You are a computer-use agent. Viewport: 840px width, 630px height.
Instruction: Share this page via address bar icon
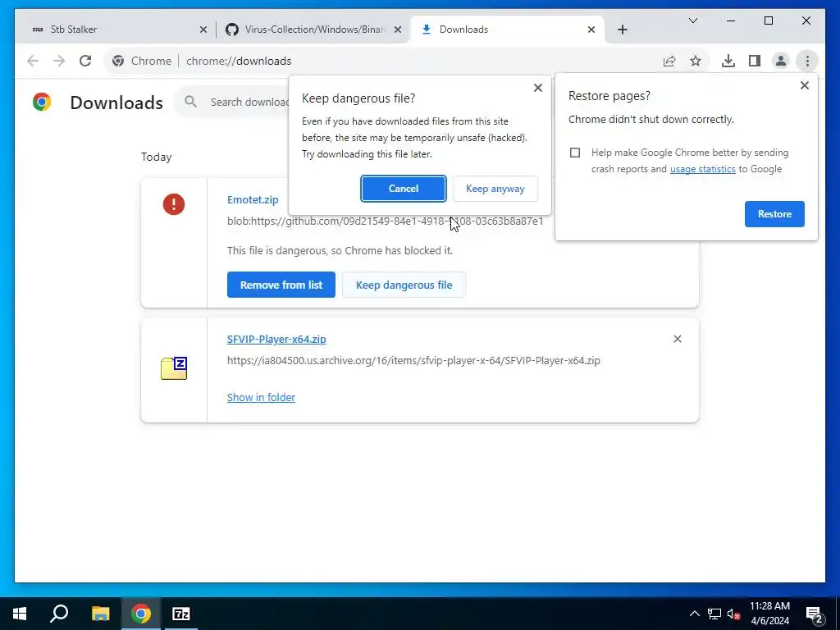point(669,61)
